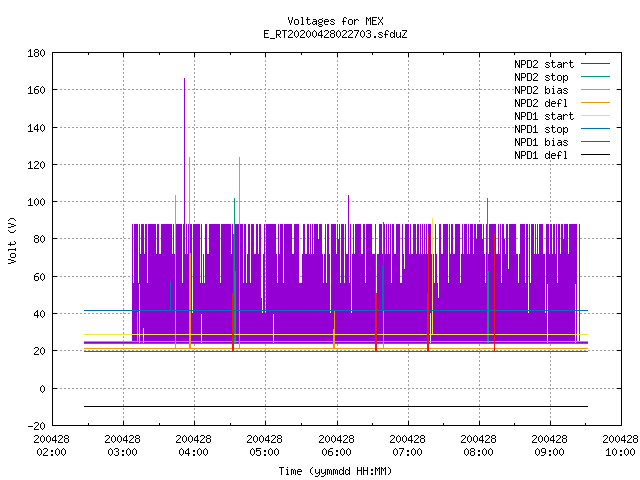Click the 08:00 time tick label
The image size is (640, 480).
pyautogui.click(x=478, y=452)
